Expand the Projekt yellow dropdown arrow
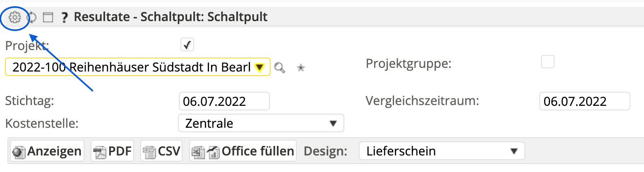The image size is (644, 172). [x=260, y=67]
